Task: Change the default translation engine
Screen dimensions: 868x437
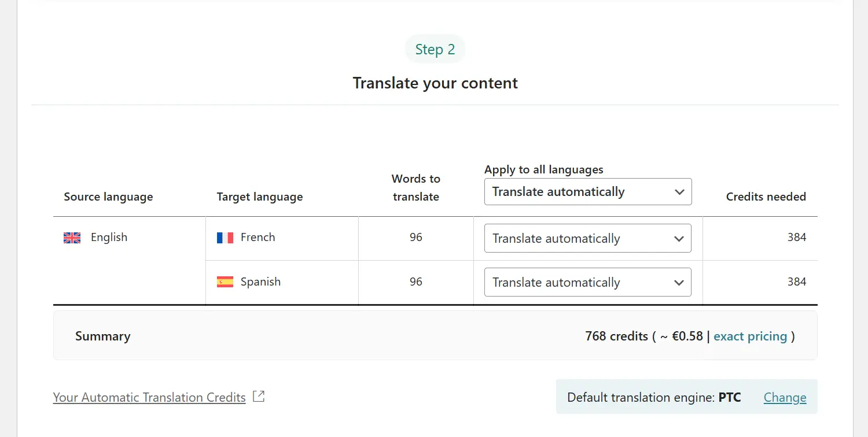Action: [785, 398]
